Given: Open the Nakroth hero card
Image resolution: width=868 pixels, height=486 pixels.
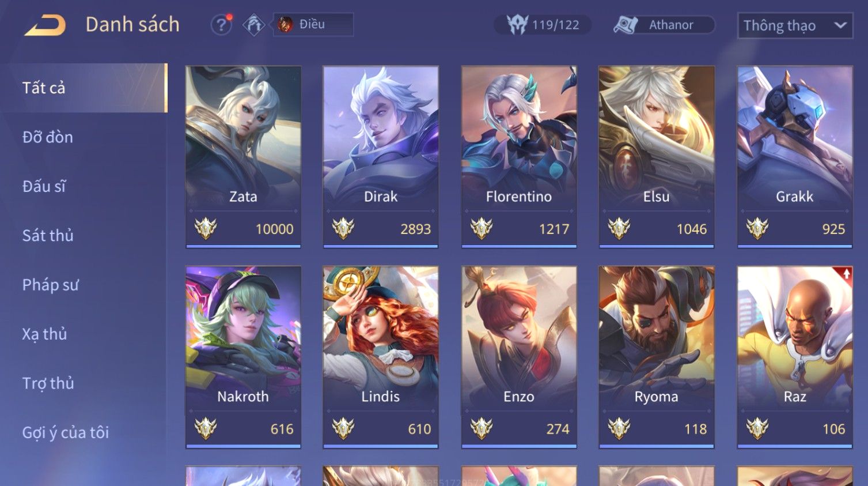Looking at the screenshot, I should (x=243, y=357).
